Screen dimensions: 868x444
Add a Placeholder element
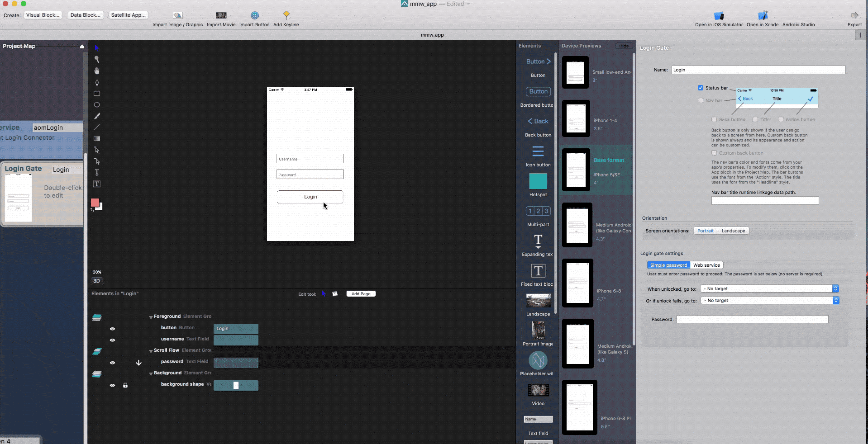(538, 360)
